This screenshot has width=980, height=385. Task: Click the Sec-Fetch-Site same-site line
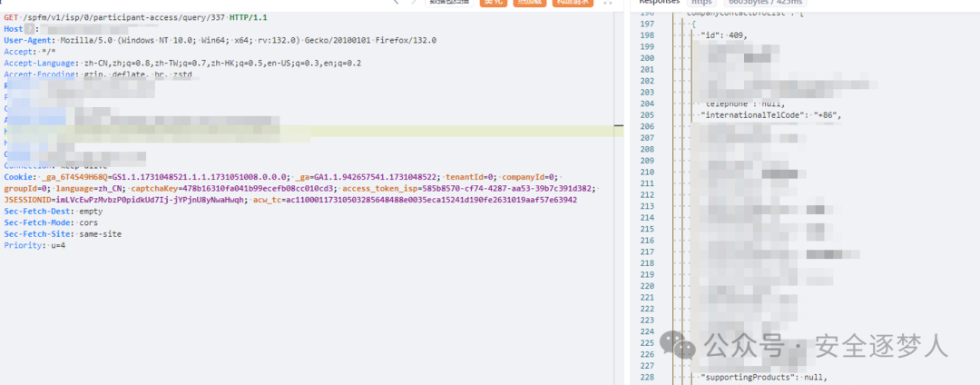63,233
